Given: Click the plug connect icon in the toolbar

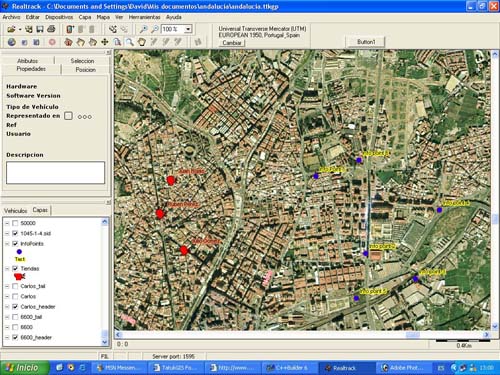Looking at the screenshot, I should point(113,29).
